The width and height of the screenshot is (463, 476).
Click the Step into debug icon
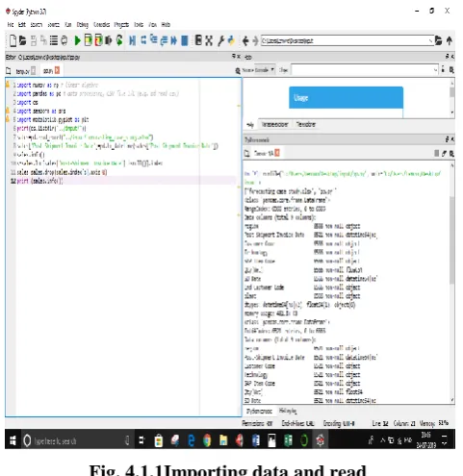click(x=154, y=39)
